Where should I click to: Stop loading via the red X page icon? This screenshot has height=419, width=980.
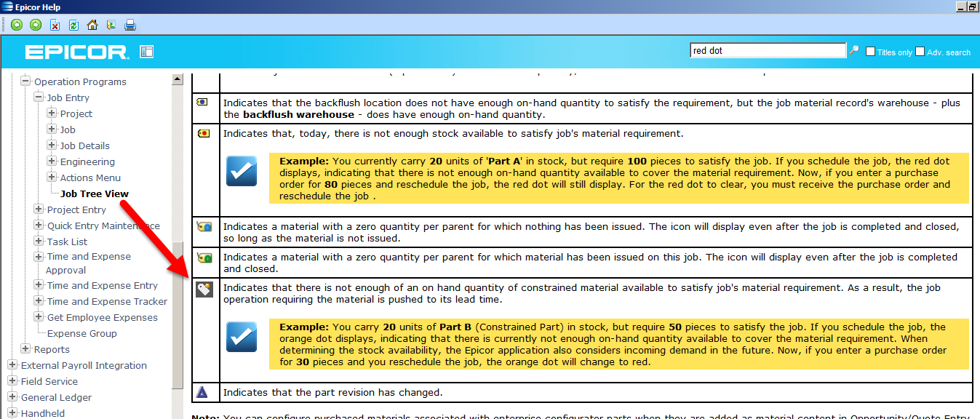55,25
